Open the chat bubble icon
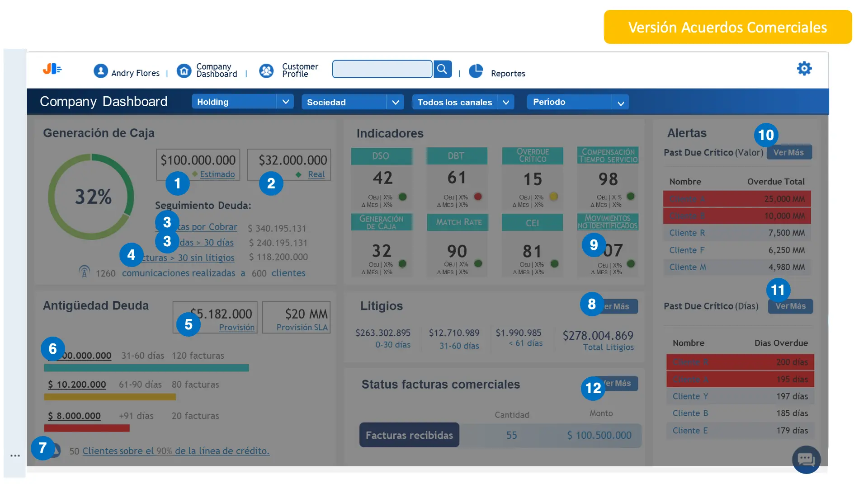 tap(806, 460)
